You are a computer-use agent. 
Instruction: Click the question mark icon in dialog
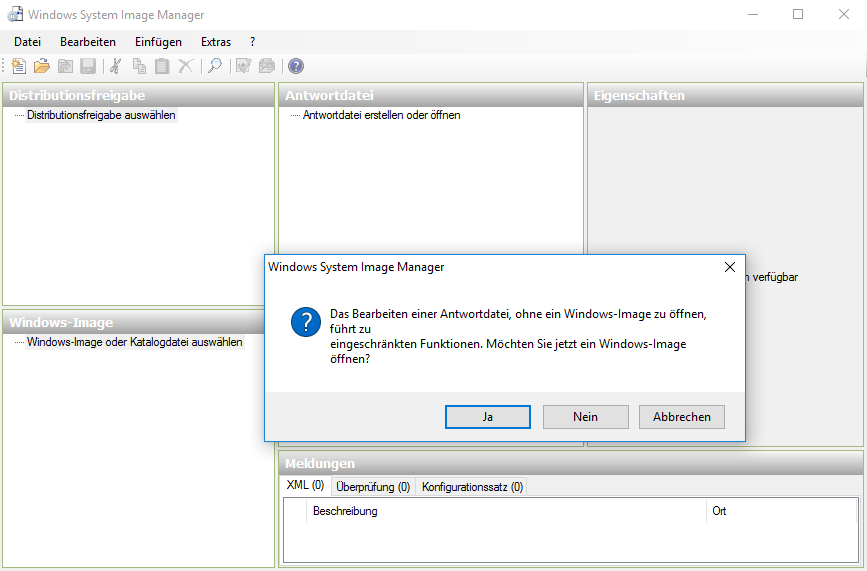(x=306, y=322)
